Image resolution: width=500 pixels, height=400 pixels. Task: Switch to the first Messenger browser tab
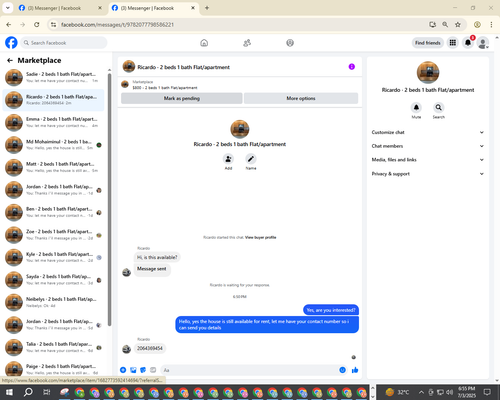(x=59, y=8)
